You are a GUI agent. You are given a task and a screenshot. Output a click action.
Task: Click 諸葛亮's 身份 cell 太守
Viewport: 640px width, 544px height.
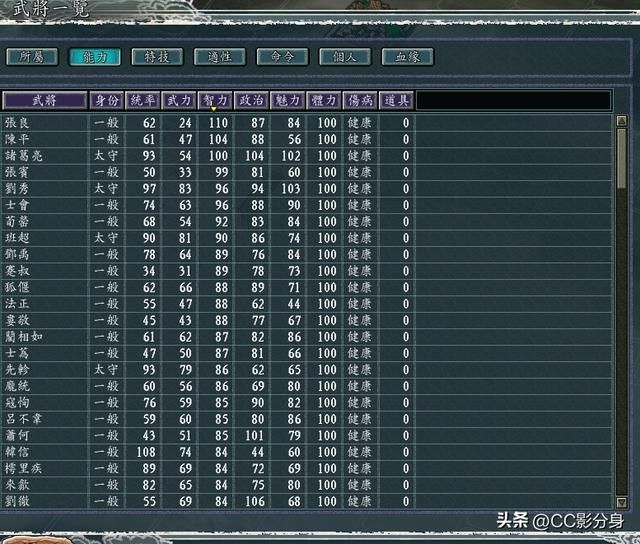tap(106, 155)
